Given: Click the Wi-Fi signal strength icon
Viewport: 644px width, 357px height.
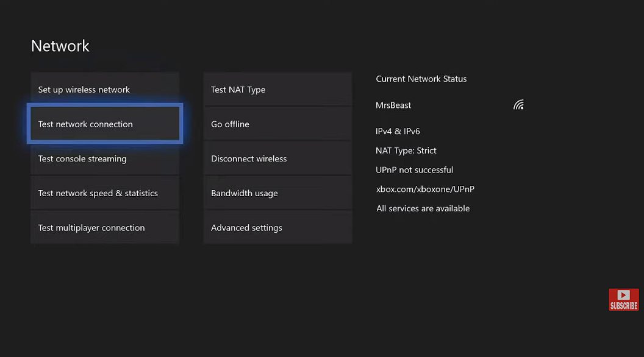Looking at the screenshot, I should pos(518,104).
